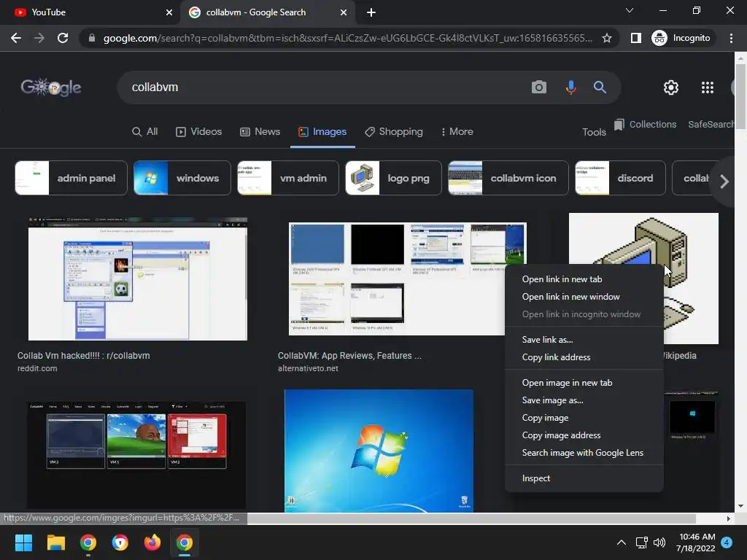Show more suggestion chips with right arrow
747x560 pixels.
724,182
